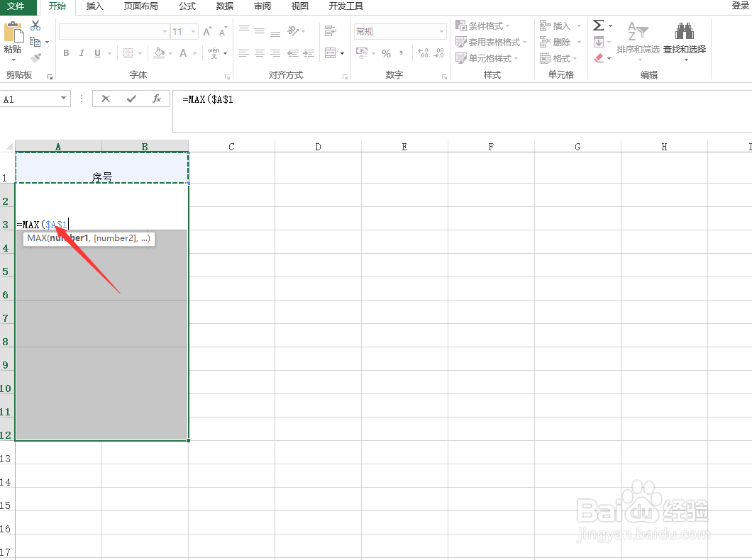The image size is (752, 560).
Task: Switch to the 审阅 tab
Action: click(262, 6)
